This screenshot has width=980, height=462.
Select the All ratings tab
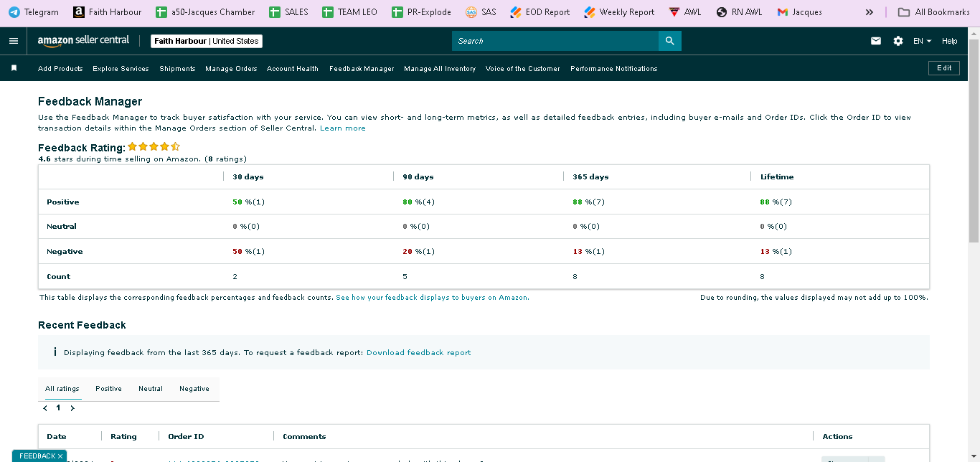point(62,389)
